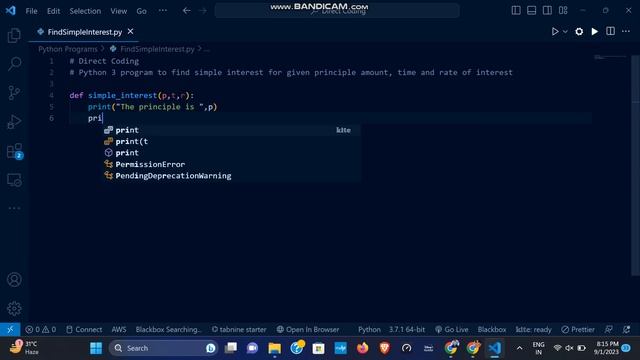
Task: Click AWS in status bar
Action: pyautogui.click(x=119, y=329)
